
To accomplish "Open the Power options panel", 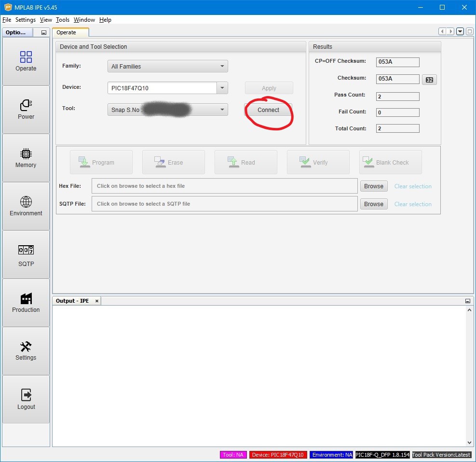I will pos(26,110).
